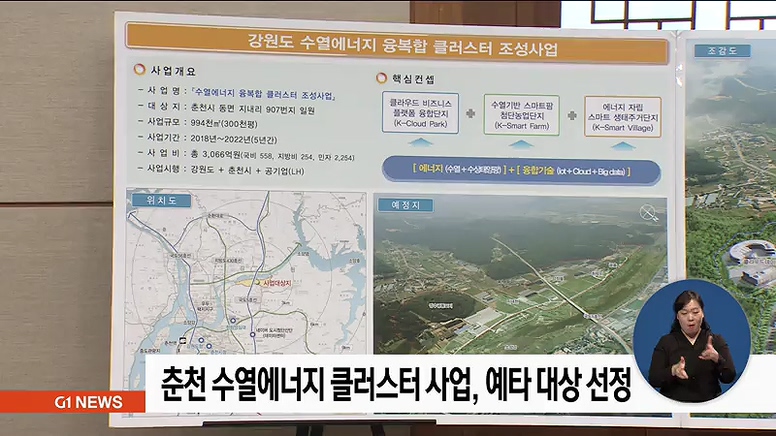This screenshot has width=776, height=436.
Task: Click the 사업대상지 marker on the map
Action: [273, 283]
